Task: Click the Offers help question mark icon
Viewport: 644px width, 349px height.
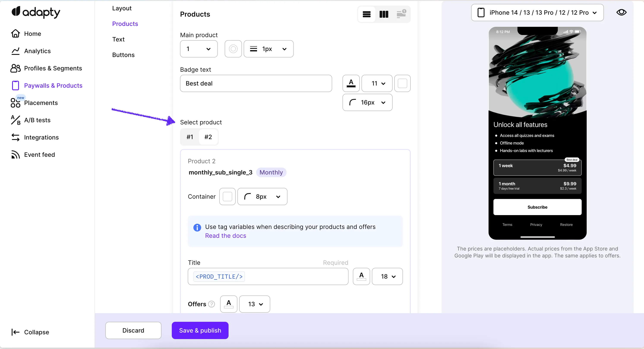Action: [212, 304]
